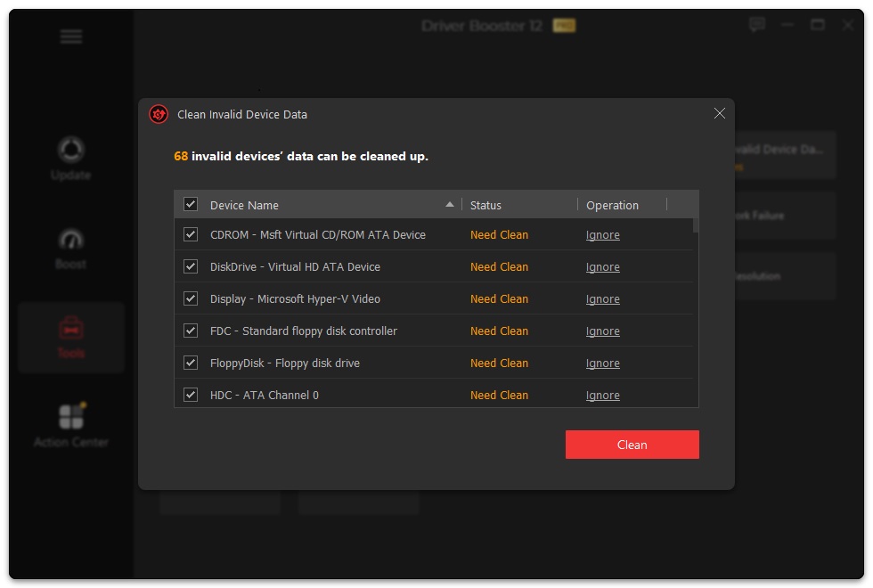Viewport: 873px width, 588px height.
Task: Select FDC - Standard floppy disk controller text
Action: [x=304, y=331]
